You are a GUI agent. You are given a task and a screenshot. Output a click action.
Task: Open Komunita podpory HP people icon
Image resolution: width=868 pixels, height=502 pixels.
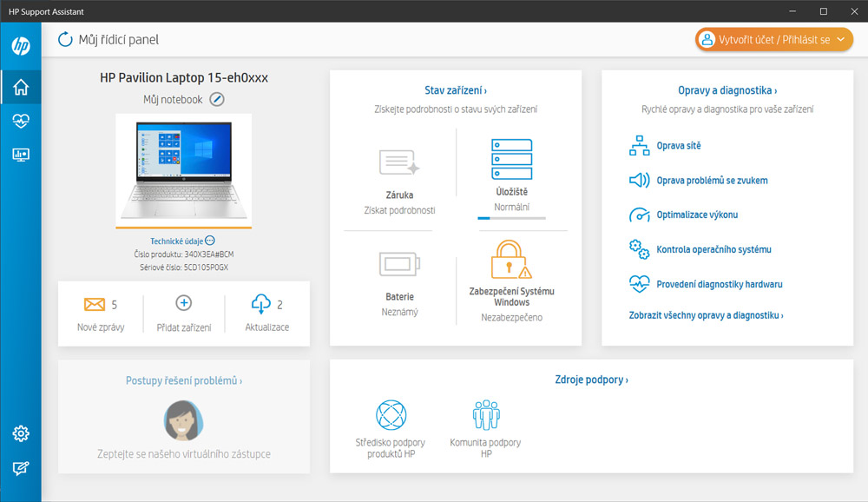point(486,415)
